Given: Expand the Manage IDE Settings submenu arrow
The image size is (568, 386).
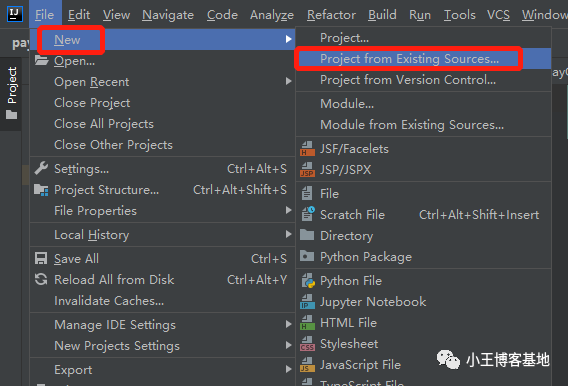Looking at the screenshot, I should (288, 324).
